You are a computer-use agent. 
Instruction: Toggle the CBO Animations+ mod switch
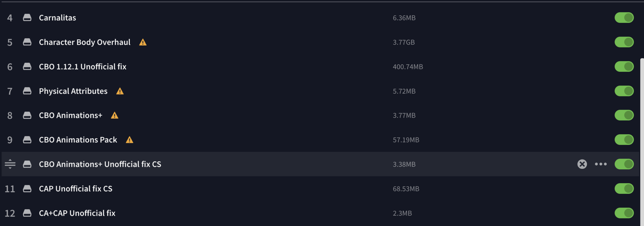[x=624, y=116]
